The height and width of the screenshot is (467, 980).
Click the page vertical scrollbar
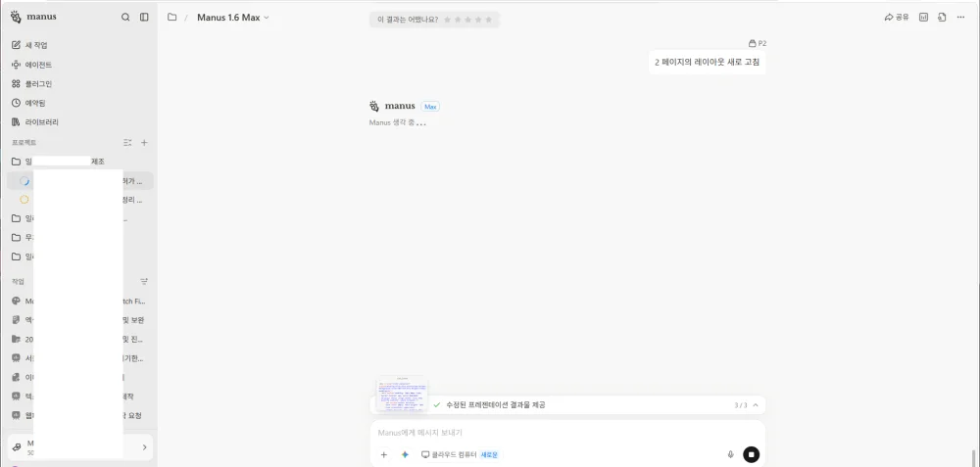tap(972, 457)
